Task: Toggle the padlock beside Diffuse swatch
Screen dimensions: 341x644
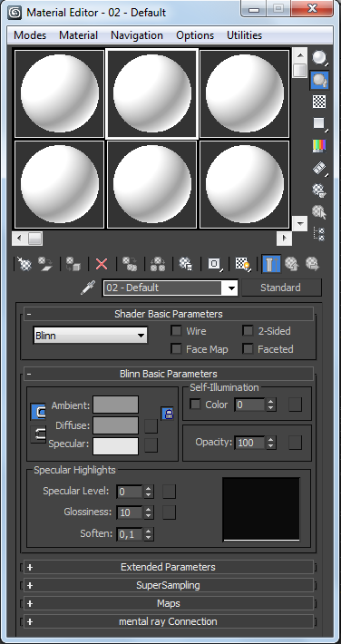Action: 167,414
